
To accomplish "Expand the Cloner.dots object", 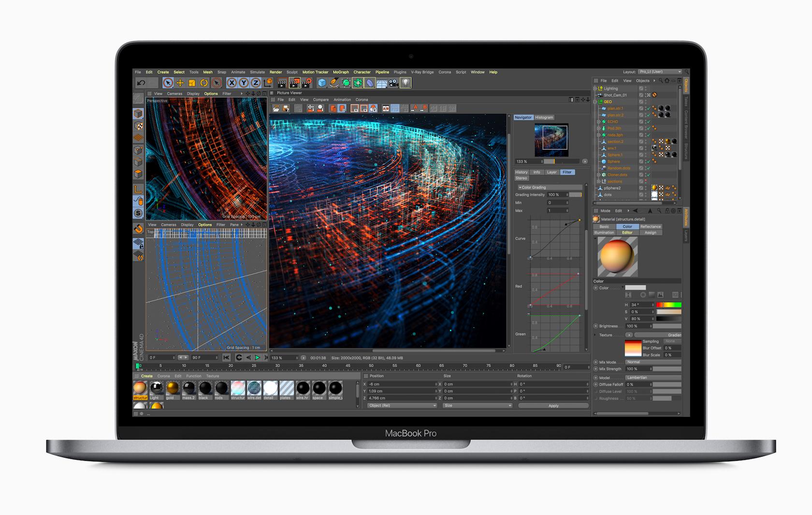I will (598, 175).
